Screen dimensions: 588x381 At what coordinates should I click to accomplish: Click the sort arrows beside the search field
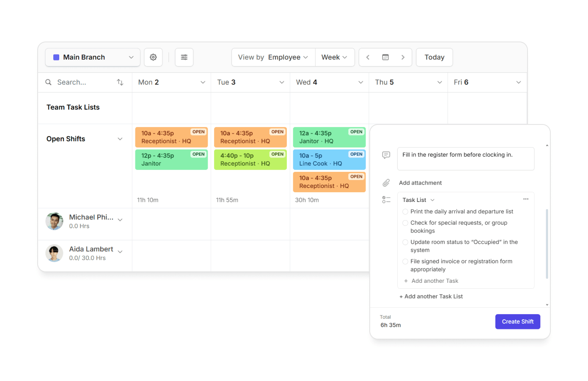pos(120,82)
